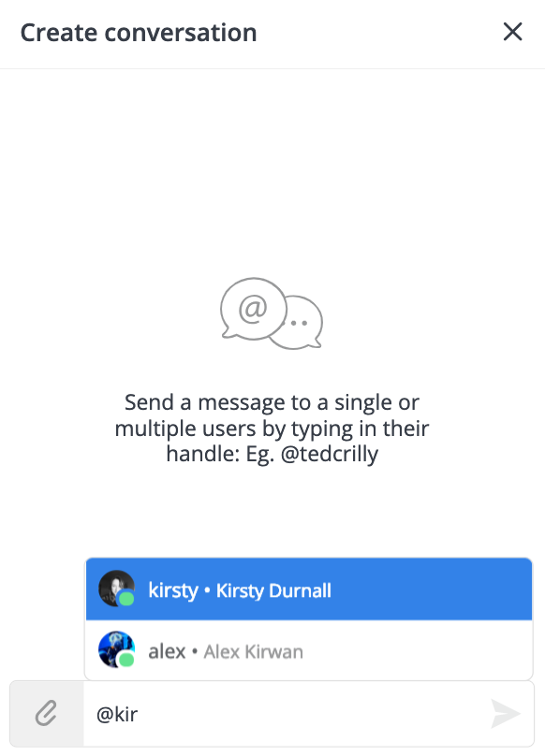Click the @tedcrilly example handle text
This screenshot has width=545, height=756.
coord(330,454)
